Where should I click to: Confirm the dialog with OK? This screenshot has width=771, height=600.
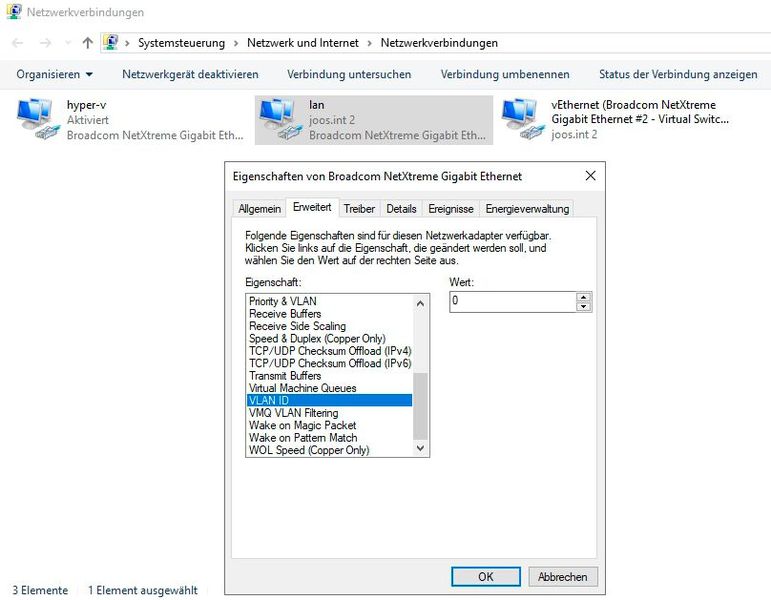click(486, 577)
